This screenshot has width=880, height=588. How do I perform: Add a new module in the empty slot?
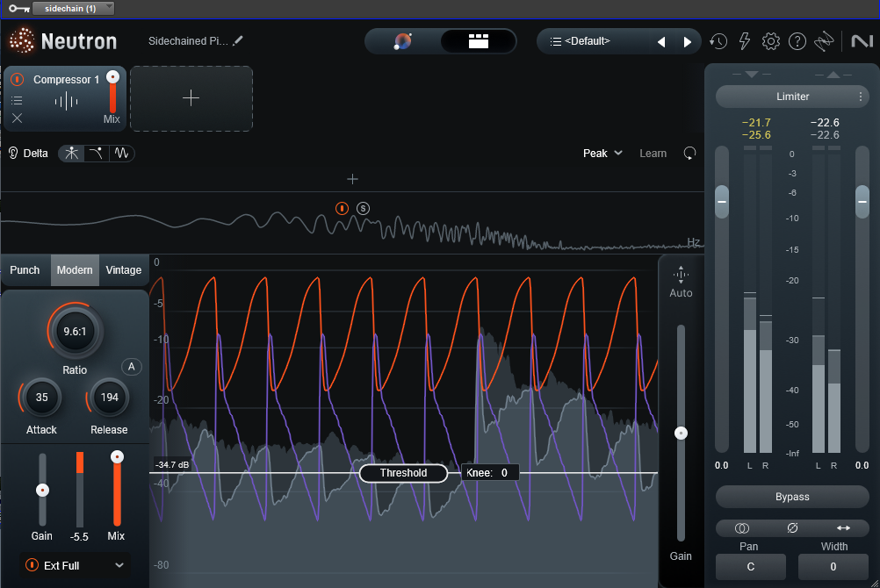point(191,98)
